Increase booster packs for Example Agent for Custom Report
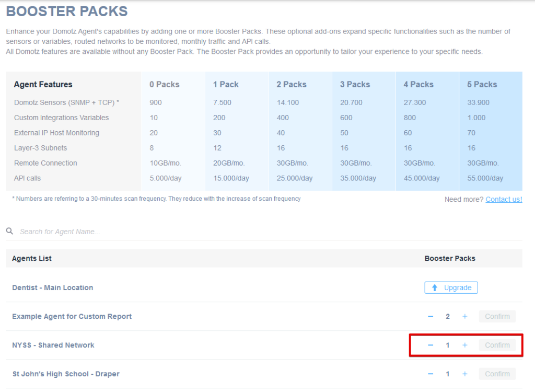 tap(464, 317)
